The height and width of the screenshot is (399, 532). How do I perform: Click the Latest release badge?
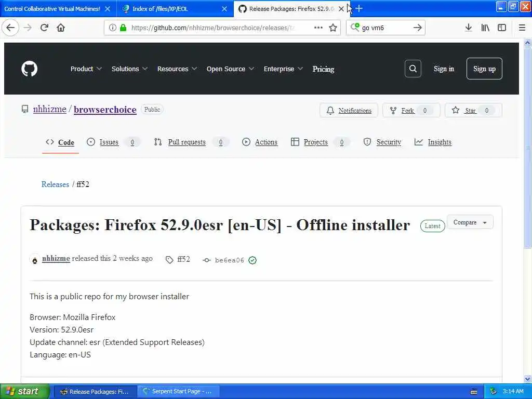click(433, 226)
